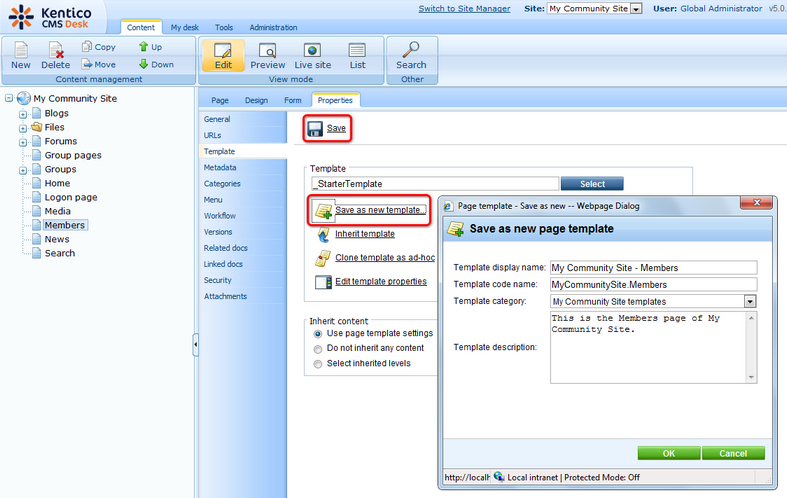Switch to List view mode

(x=357, y=56)
